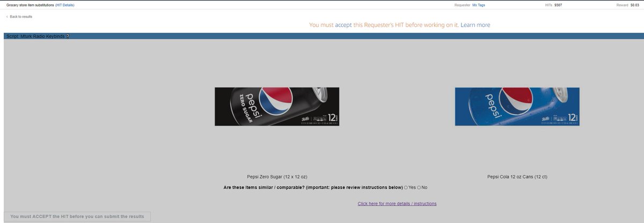Click the disabled submit results button
This screenshot has height=223, width=644.
77,217
